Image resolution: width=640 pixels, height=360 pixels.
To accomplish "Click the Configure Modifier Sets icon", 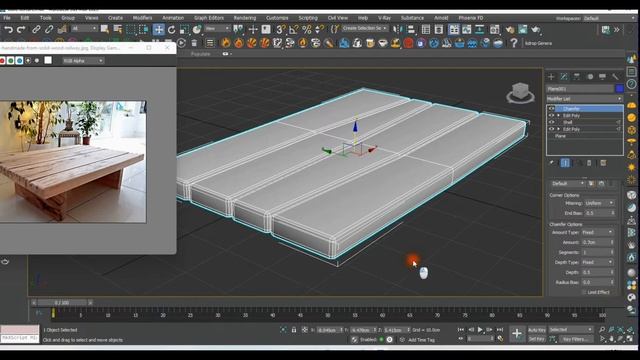I will [603, 163].
